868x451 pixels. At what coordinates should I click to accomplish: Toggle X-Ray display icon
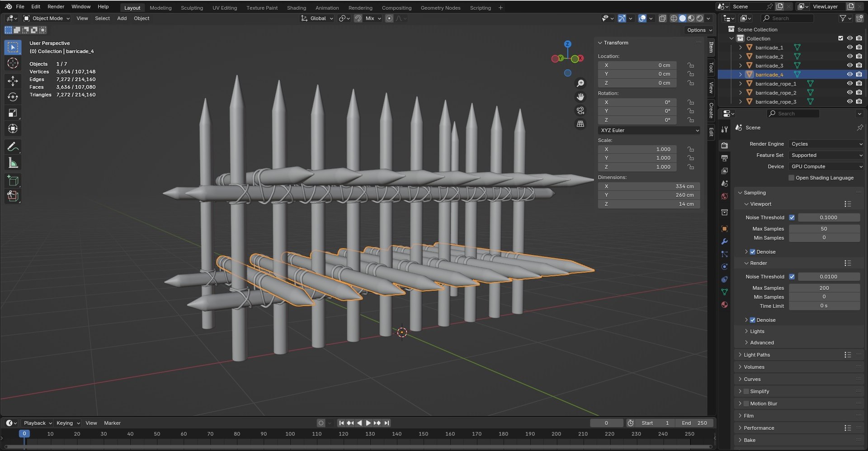point(662,19)
